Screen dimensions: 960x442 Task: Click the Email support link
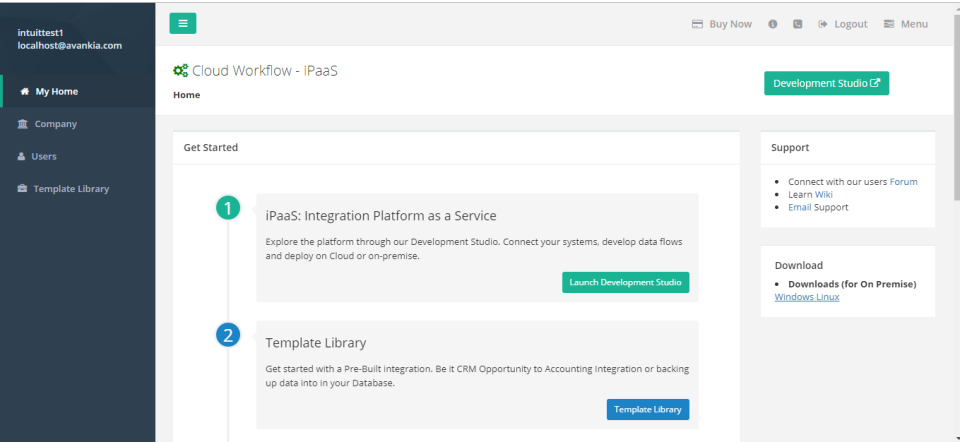click(799, 207)
